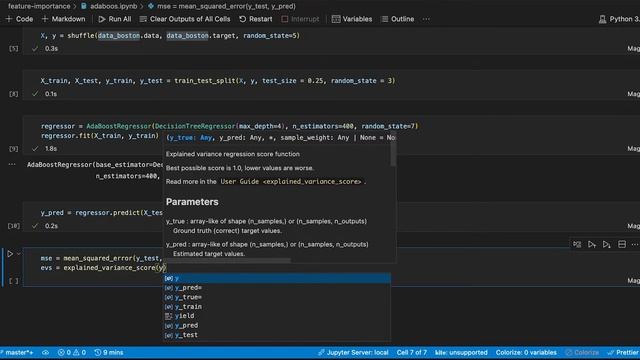The height and width of the screenshot is (360, 640).
Task: Click Jupyter Server: local status item
Action: (353, 353)
